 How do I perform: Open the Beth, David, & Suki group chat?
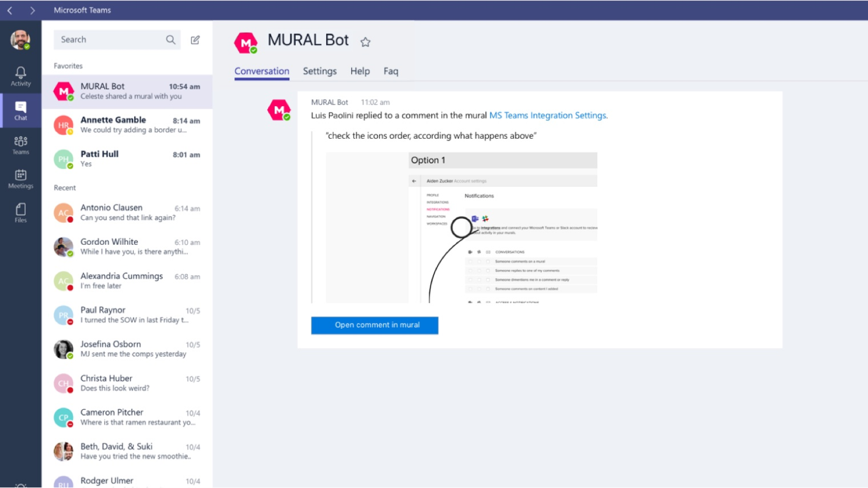tap(127, 451)
